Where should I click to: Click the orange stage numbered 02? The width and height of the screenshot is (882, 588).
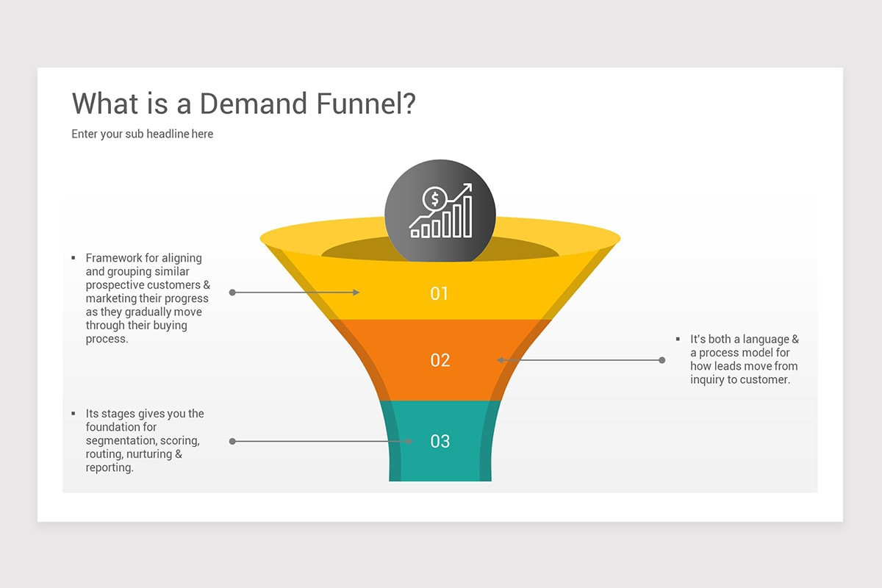pos(440,360)
